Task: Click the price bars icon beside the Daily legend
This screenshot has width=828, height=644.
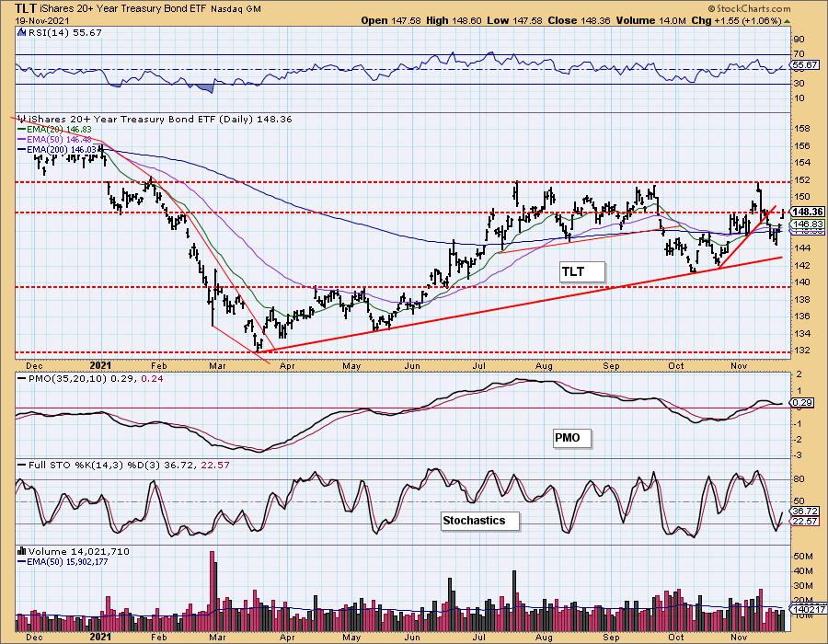Action: [22, 119]
